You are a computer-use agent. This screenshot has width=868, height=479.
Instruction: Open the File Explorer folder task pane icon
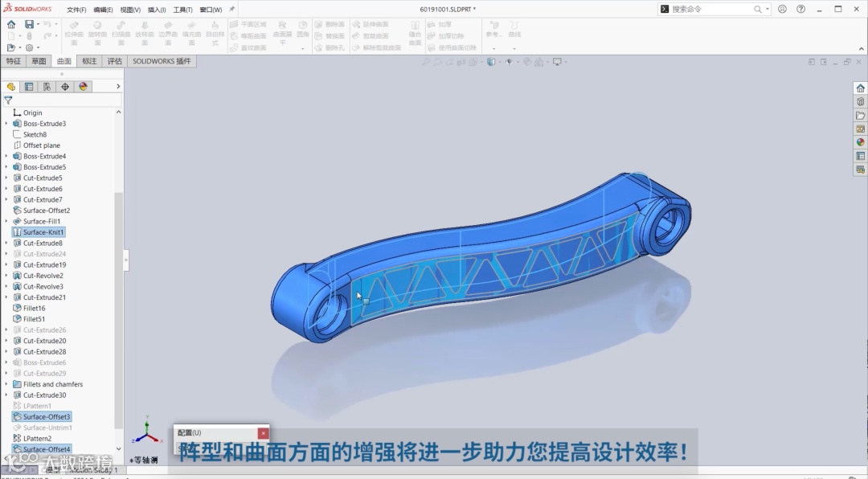[x=860, y=115]
